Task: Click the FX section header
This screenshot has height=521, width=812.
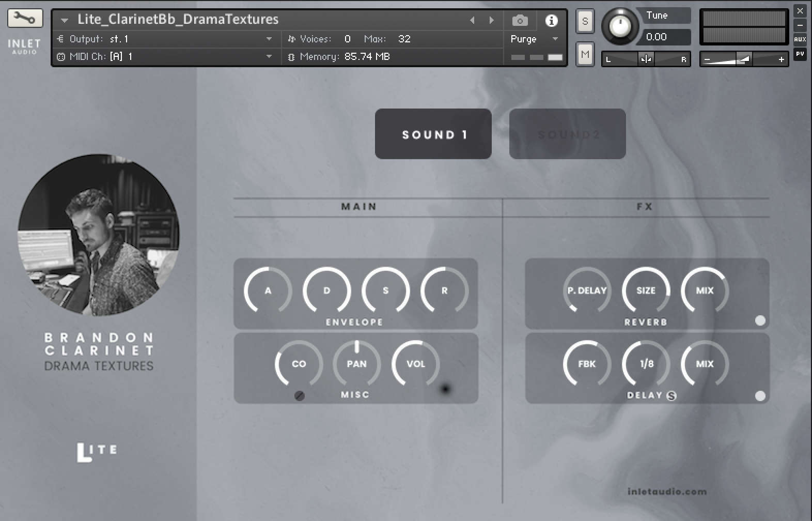Action: (645, 207)
